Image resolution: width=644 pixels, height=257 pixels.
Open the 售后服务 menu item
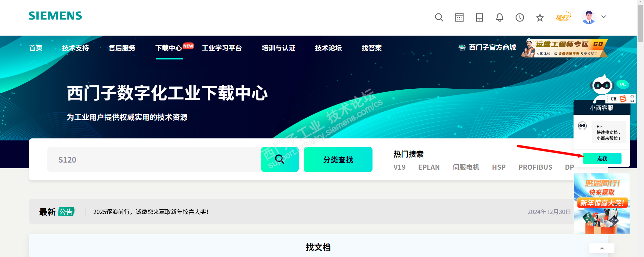click(122, 48)
